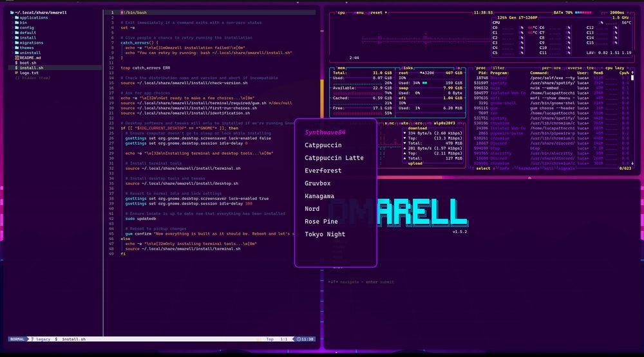
Task: Open README.md from the file tree
Action: [x=28, y=58]
